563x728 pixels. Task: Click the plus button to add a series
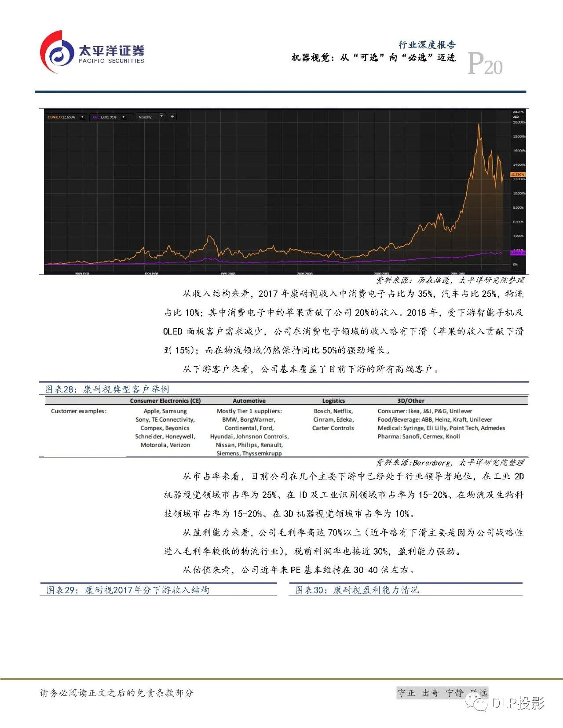click(x=172, y=116)
